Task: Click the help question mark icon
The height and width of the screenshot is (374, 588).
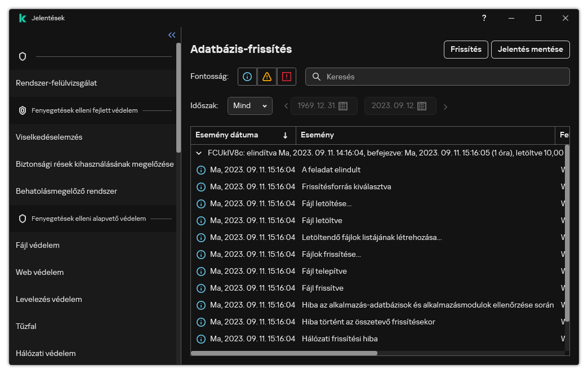Action: point(484,18)
